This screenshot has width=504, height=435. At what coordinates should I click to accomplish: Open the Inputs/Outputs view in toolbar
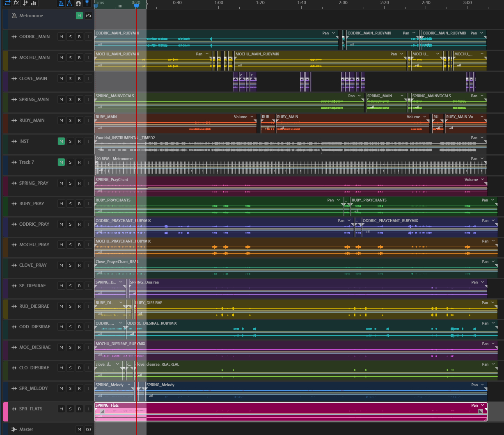[x=7, y=3]
